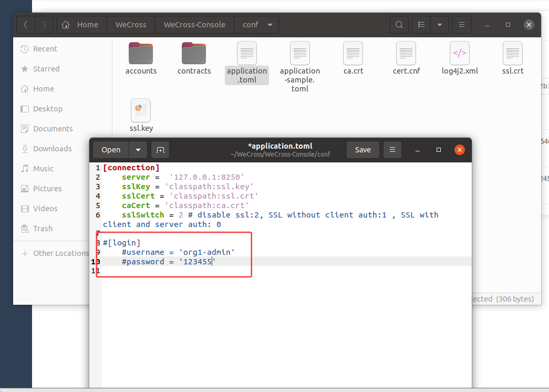Click the #[login] line
This screenshot has height=392, width=549.
click(x=121, y=243)
